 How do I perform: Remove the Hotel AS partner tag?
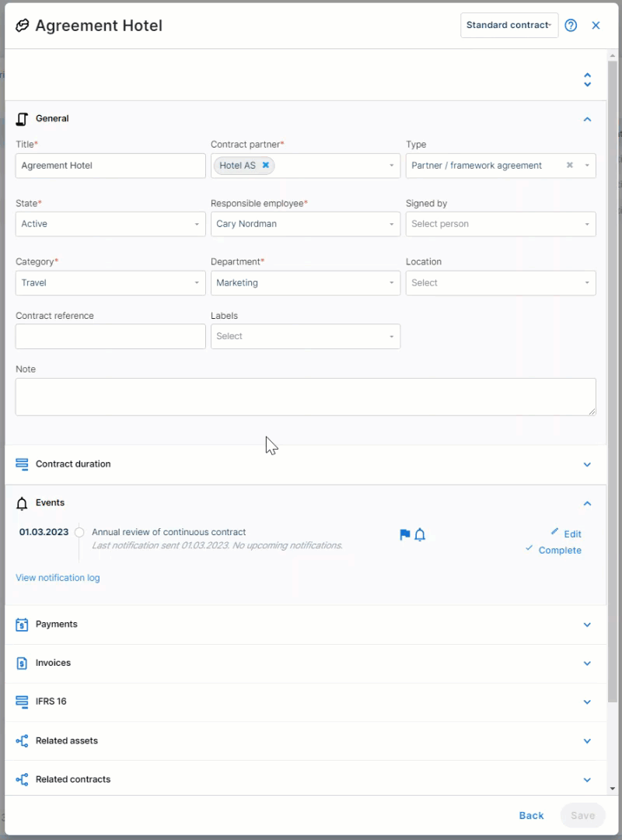click(265, 165)
